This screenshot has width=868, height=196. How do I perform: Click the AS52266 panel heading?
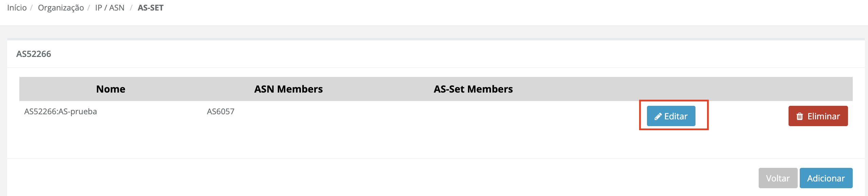(x=34, y=54)
